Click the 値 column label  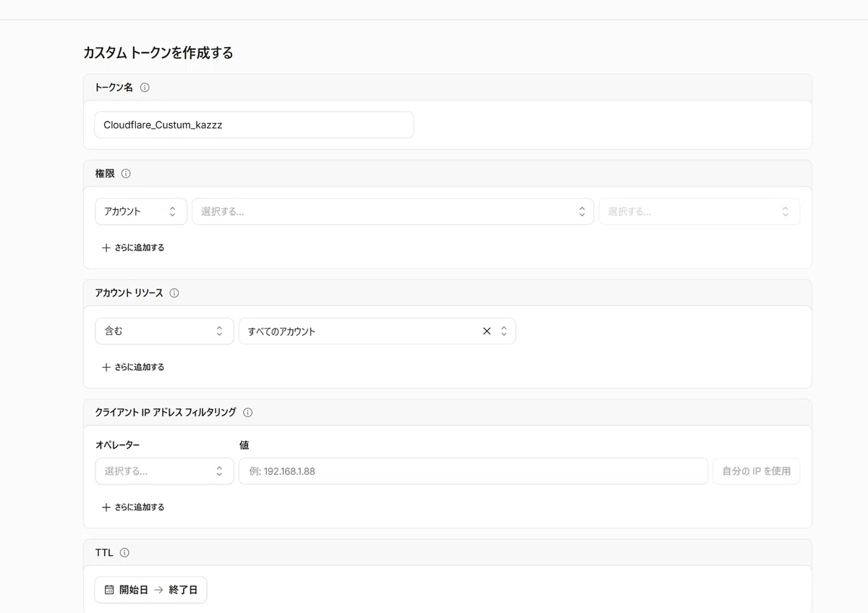coord(244,445)
